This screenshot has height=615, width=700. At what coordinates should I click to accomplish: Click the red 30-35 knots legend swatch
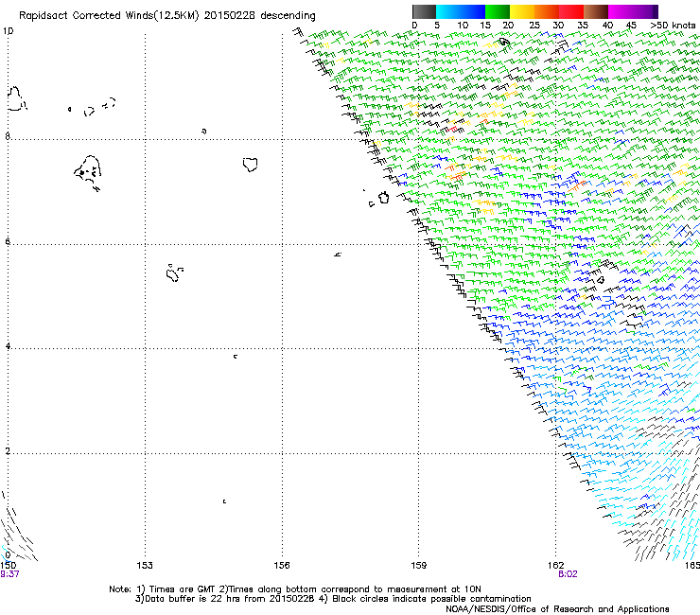click(x=571, y=11)
